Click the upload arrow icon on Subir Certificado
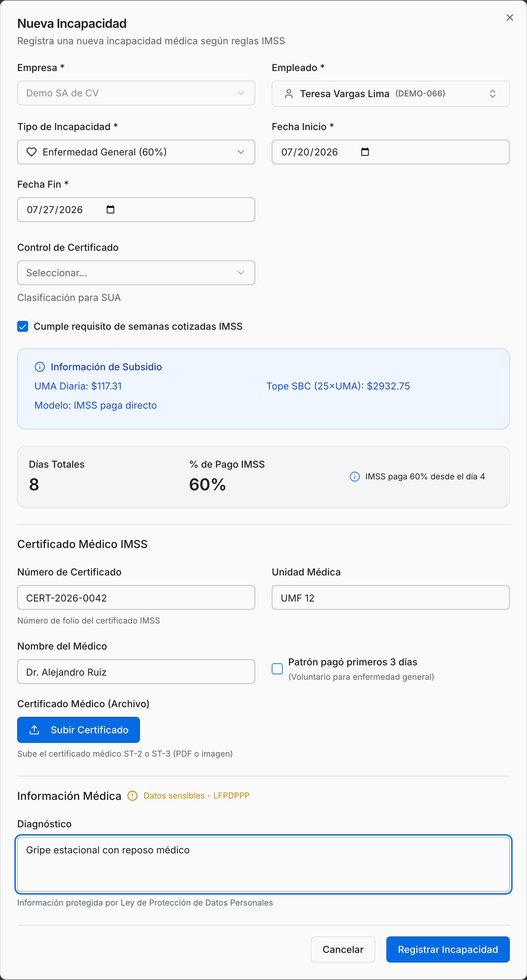527x980 pixels. pyautogui.click(x=34, y=730)
